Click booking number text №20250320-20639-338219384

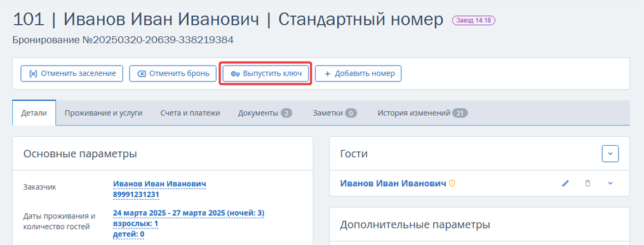pyautogui.click(x=158, y=40)
